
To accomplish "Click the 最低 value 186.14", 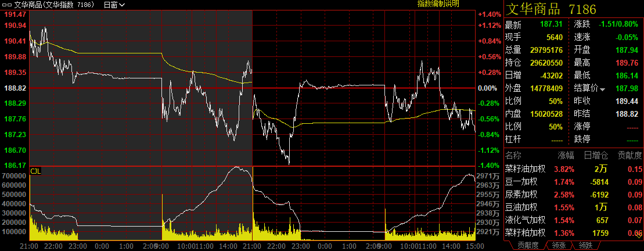I will pos(627,76).
